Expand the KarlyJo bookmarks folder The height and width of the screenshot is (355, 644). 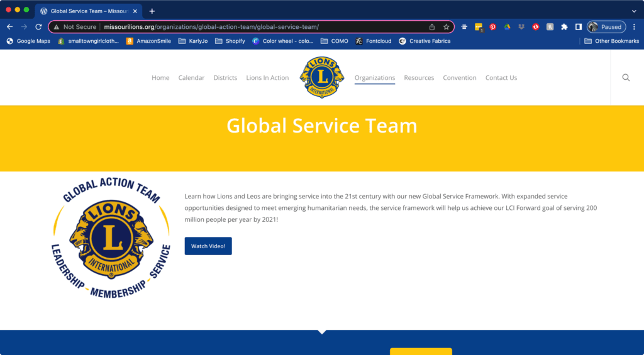point(192,41)
